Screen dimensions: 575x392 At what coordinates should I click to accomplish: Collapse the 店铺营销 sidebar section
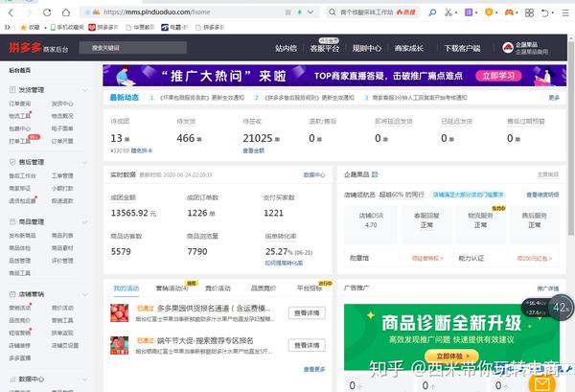pos(85,294)
